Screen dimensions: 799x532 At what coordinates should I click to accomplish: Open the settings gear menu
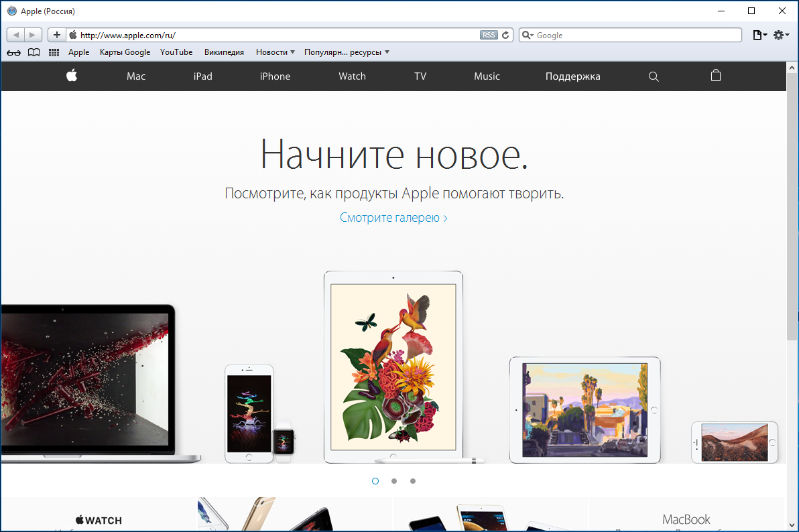pos(781,35)
